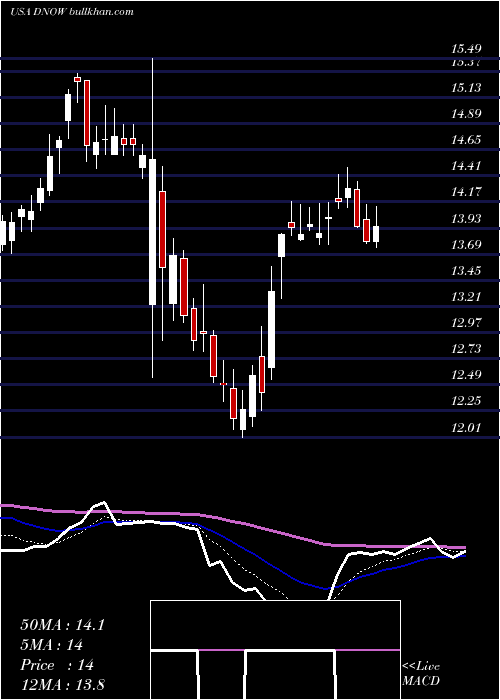Screen dimensions: 500x700
Task: Click the 14.17 price axis label
Action: point(467,192)
